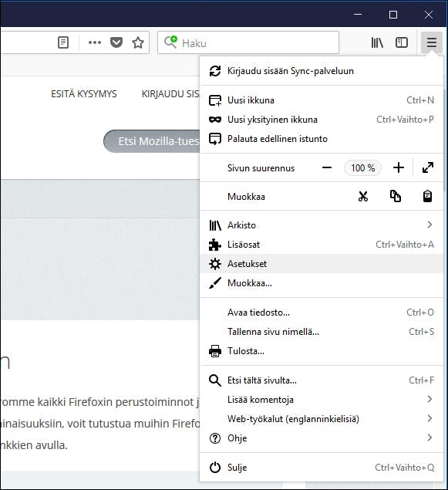Reset zoom via 100 % button

(362, 167)
